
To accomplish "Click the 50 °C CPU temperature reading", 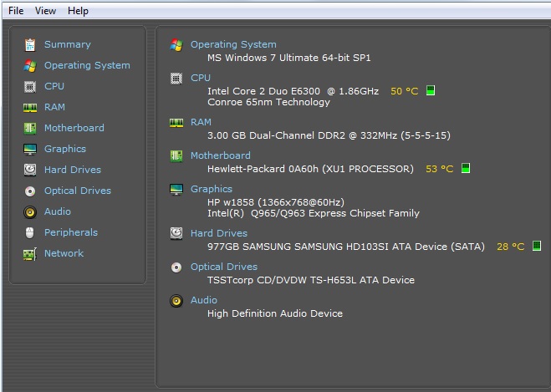I will (x=404, y=91).
